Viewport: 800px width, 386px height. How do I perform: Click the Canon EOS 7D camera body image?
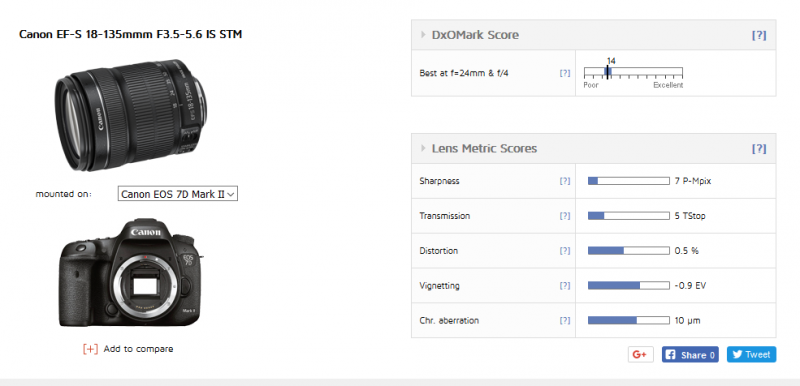pyautogui.click(x=132, y=272)
